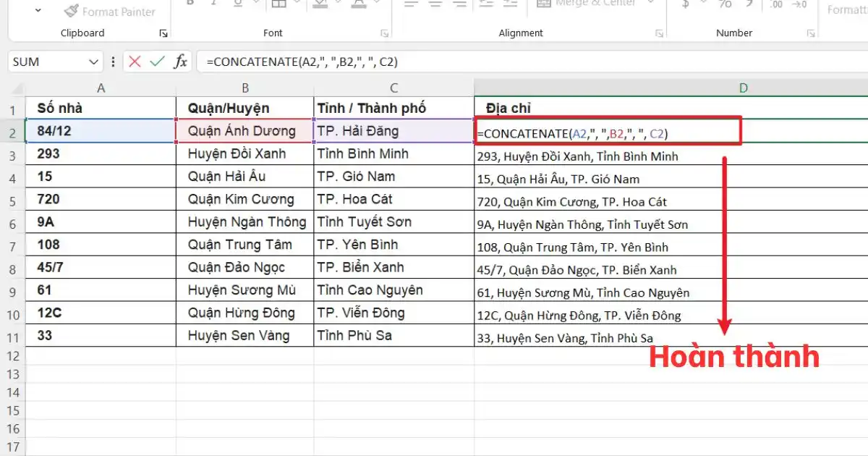The image size is (868, 456).
Task: Select cell 'Quận Đảo Ngọc' in column B
Action: click(245, 268)
